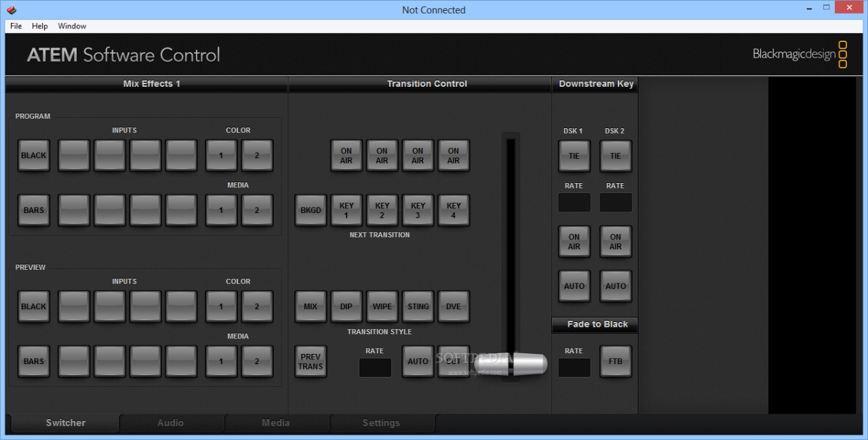Toggle ON AIR above KEY 4

454,155
